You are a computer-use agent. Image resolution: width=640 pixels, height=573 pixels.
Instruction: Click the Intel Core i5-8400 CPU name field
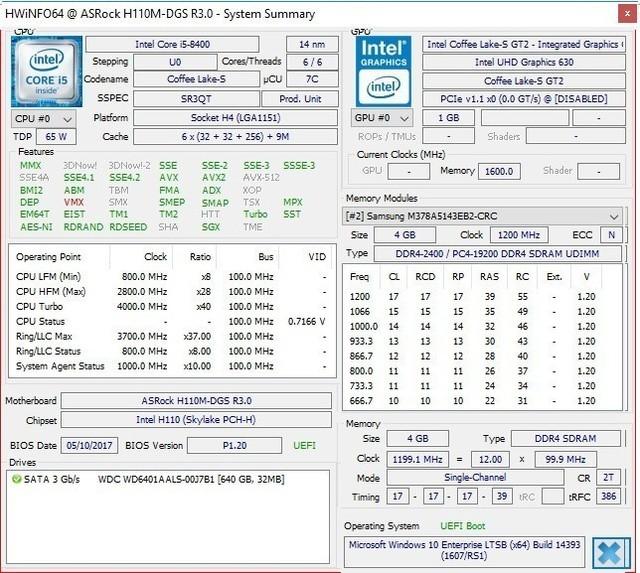point(172,44)
